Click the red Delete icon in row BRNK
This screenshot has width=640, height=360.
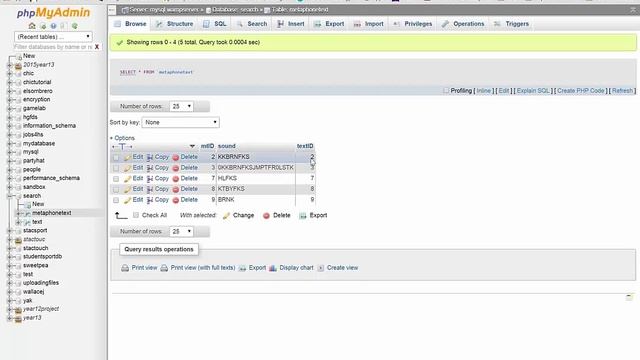[x=176, y=200]
